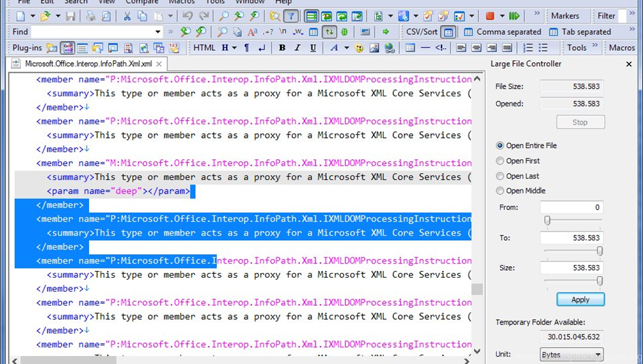Click first plug-in icon beside Plug-ins label
This screenshot has width=643, height=364.
52,48
